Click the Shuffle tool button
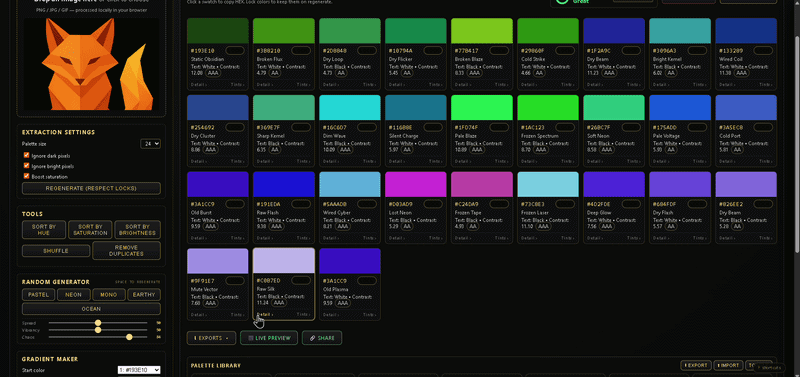Viewport: 800px width, 377px height. click(56, 250)
